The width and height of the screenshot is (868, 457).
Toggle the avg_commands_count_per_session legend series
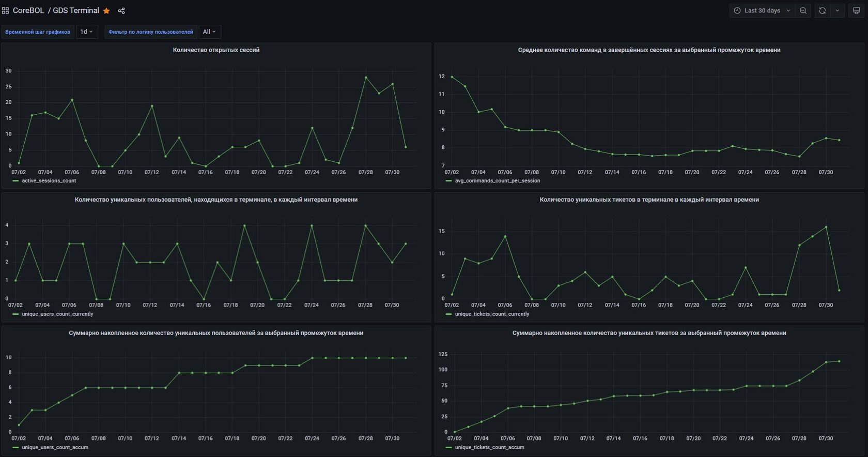click(x=497, y=181)
